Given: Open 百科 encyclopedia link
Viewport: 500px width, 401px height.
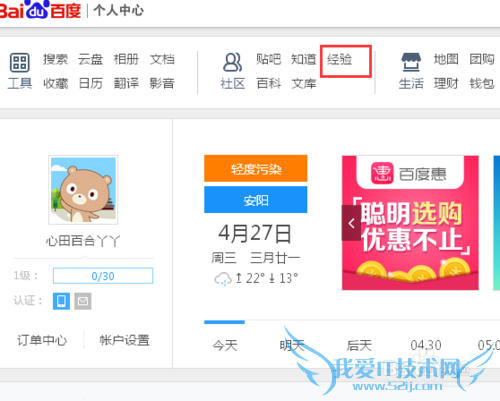Looking at the screenshot, I should (269, 83).
